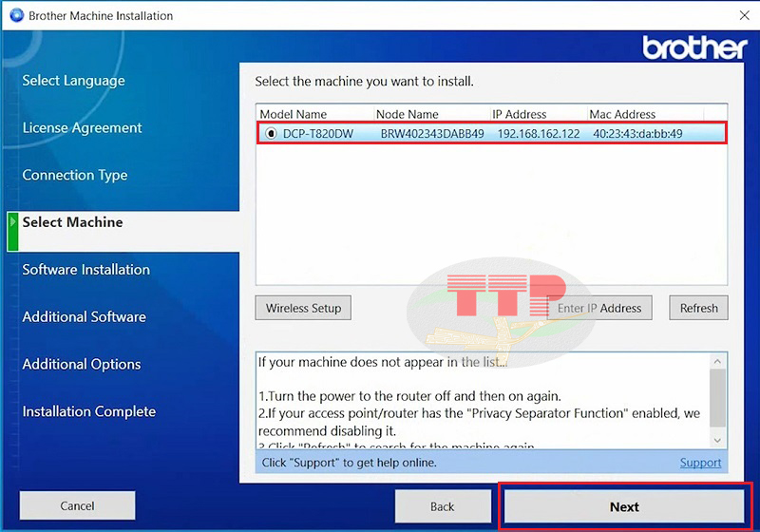Screen dimensions: 760x532
Task: Click 'Click "Support" to get help online.' text
Action: (349, 463)
